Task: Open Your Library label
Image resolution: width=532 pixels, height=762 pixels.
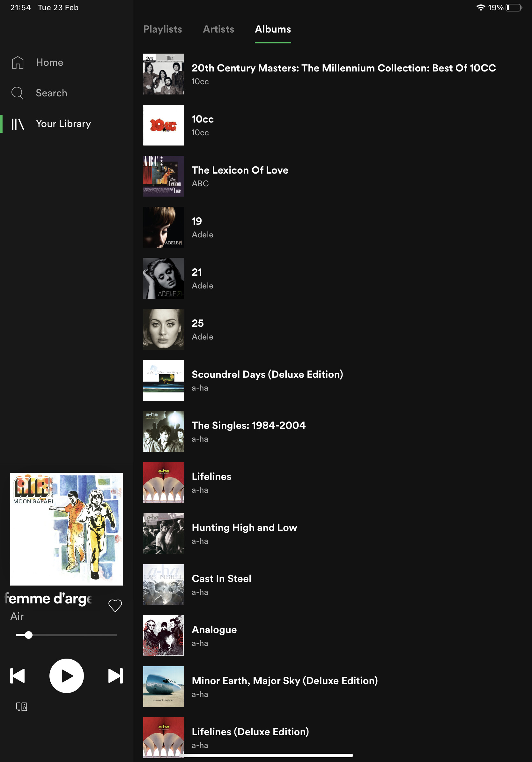Action: click(63, 124)
